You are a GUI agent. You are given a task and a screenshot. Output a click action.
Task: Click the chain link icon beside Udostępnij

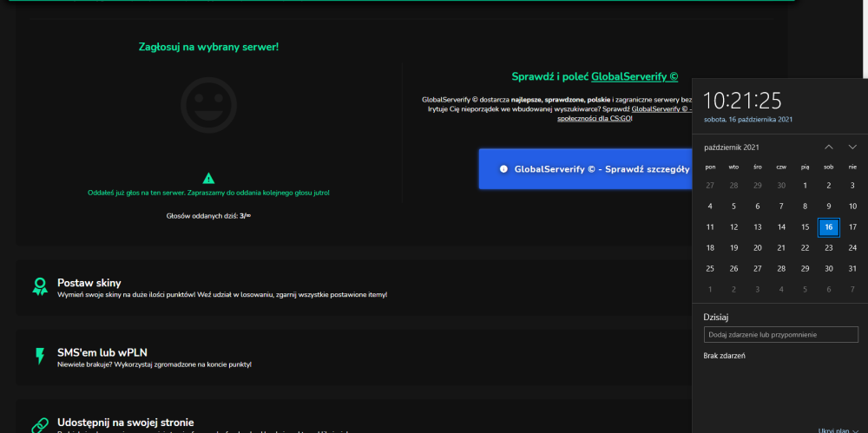click(x=40, y=425)
